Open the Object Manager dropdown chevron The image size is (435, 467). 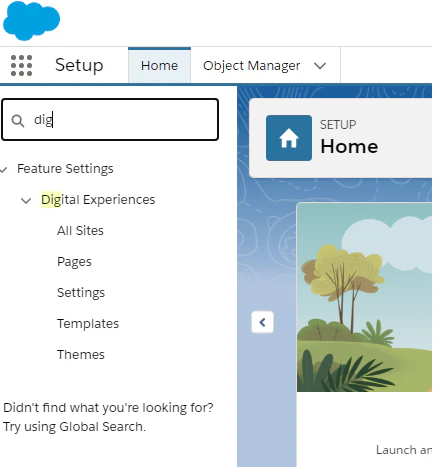click(x=320, y=66)
